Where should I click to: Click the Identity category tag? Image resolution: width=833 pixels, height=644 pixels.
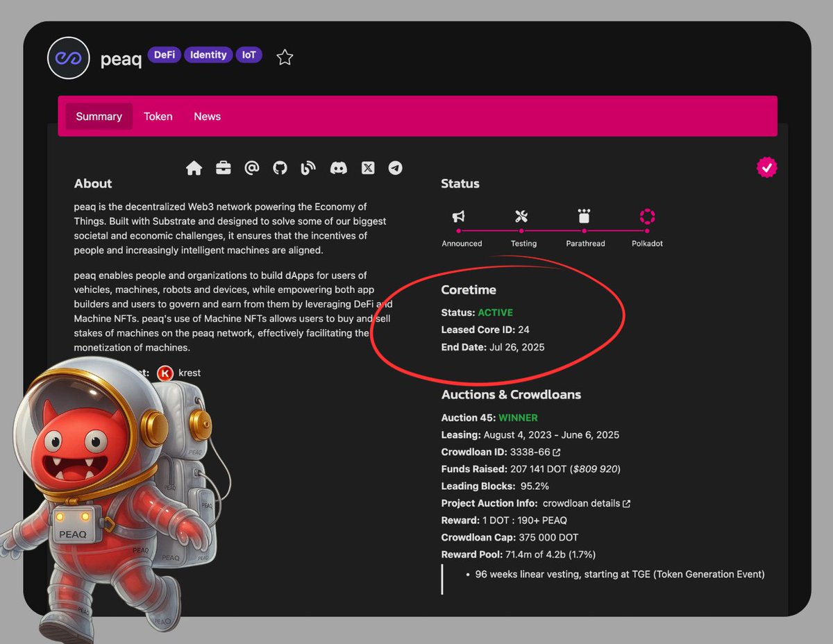tap(208, 55)
